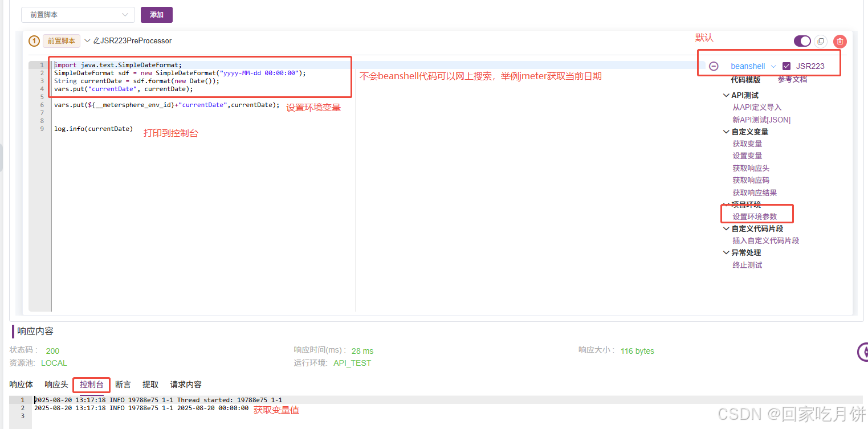Open the 前置脚本 dropdown at top left
The width and height of the screenshot is (868, 429).
tap(78, 14)
